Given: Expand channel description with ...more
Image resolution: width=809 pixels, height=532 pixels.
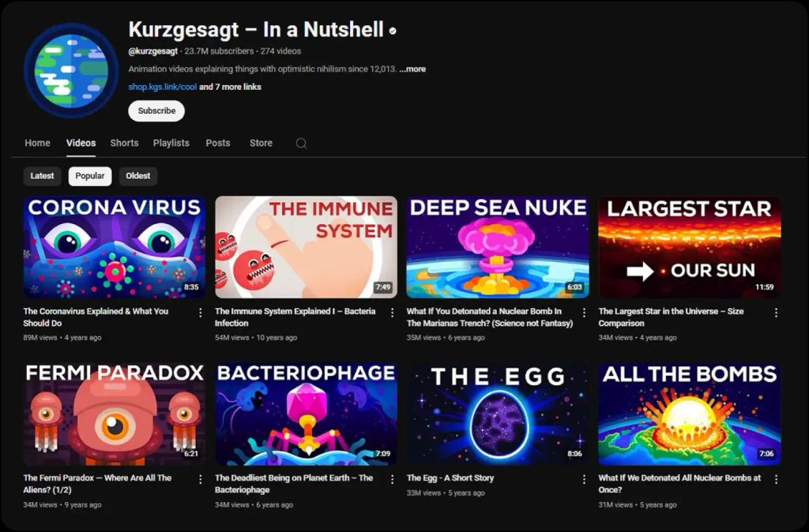Looking at the screenshot, I should pyautogui.click(x=412, y=69).
